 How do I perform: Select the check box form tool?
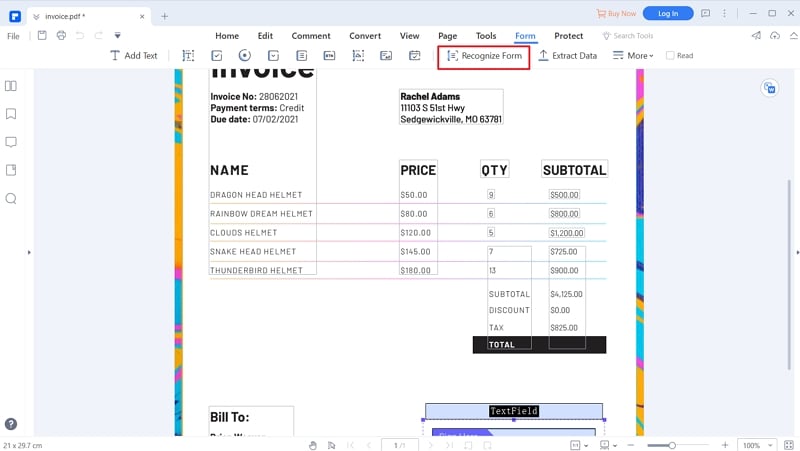[x=217, y=56]
